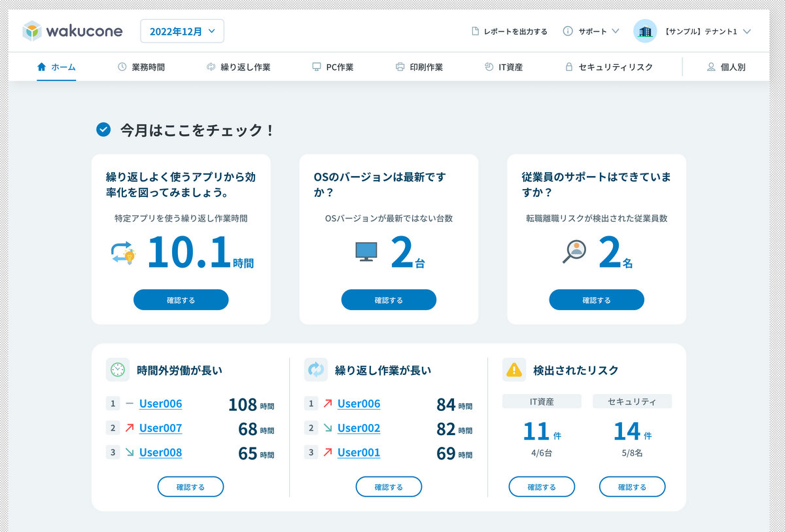Select the セキュリティ pill in the risk card
This screenshot has width=785, height=532.
point(632,400)
